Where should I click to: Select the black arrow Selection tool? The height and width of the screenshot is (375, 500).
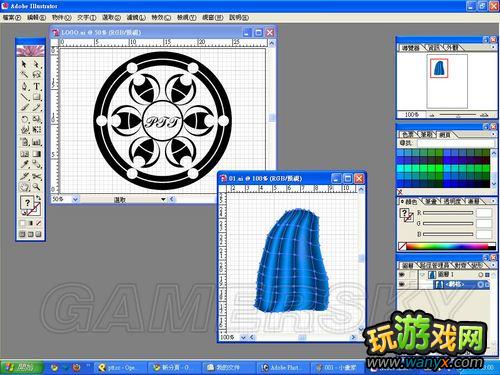tap(24, 64)
